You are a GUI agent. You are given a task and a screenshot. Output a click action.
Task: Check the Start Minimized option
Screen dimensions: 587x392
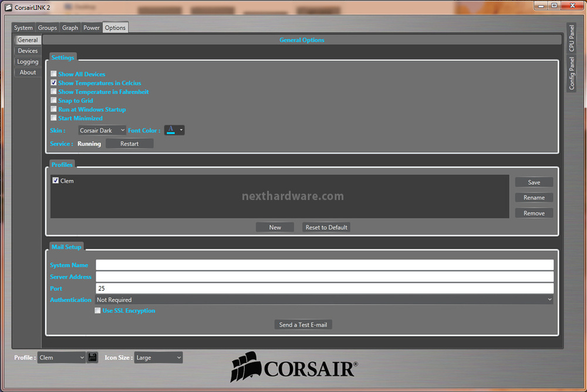[53, 118]
